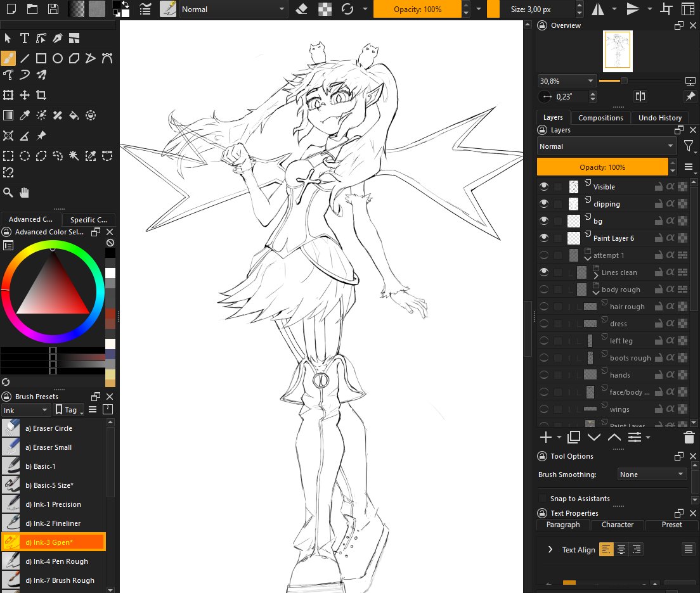The height and width of the screenshot is (593, 700).
Task: Select the Zoom tool
Action: pyautogui.click(x=8, y=193)
